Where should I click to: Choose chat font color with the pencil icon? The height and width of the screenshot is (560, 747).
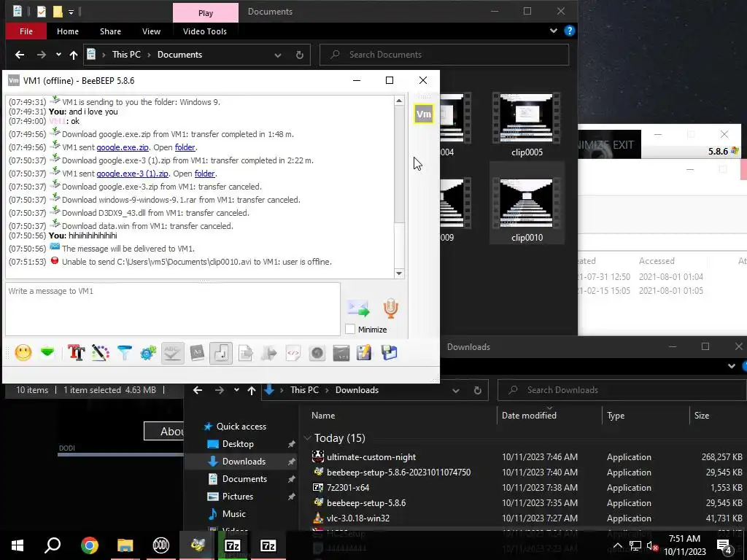(101, 353)
